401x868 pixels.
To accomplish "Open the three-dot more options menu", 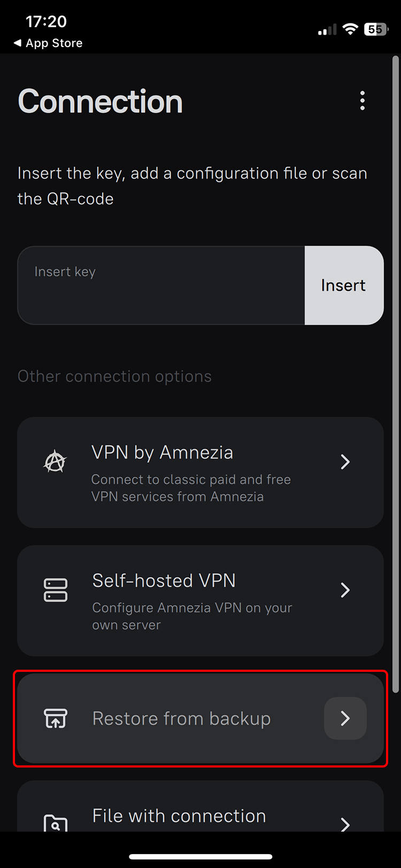I will 363,100.
